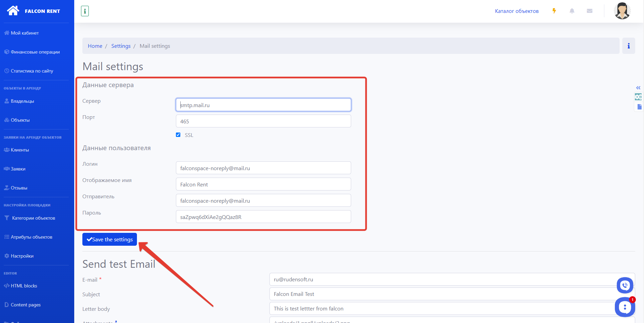This screenshot has width=644, height=323.
Task: Open Настройки in the sidebar
Action: [22, 256]
